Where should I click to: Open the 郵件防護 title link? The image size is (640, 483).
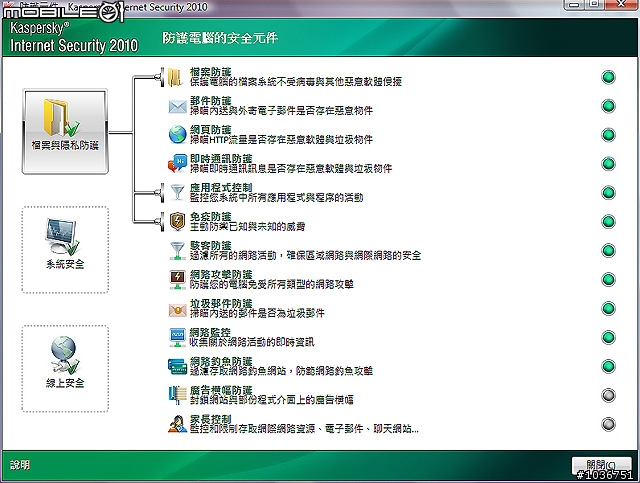211,101
